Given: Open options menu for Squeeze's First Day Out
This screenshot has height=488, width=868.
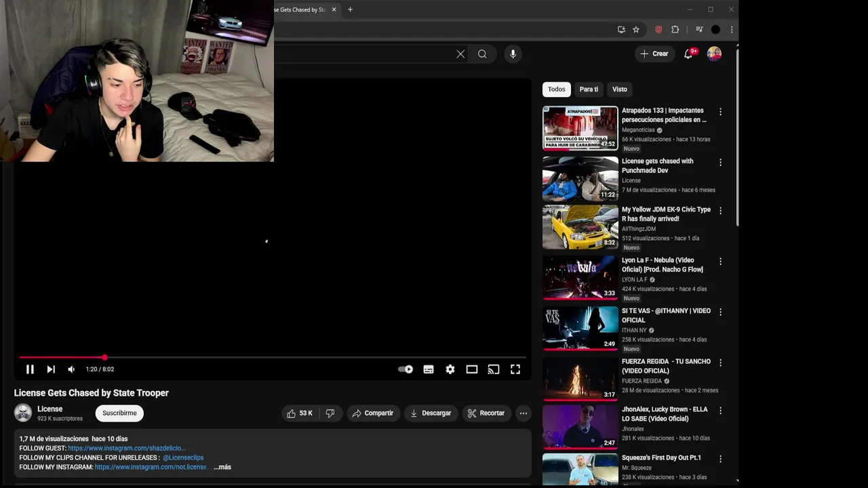Looking at the screenshot, I should pos(720,460).
